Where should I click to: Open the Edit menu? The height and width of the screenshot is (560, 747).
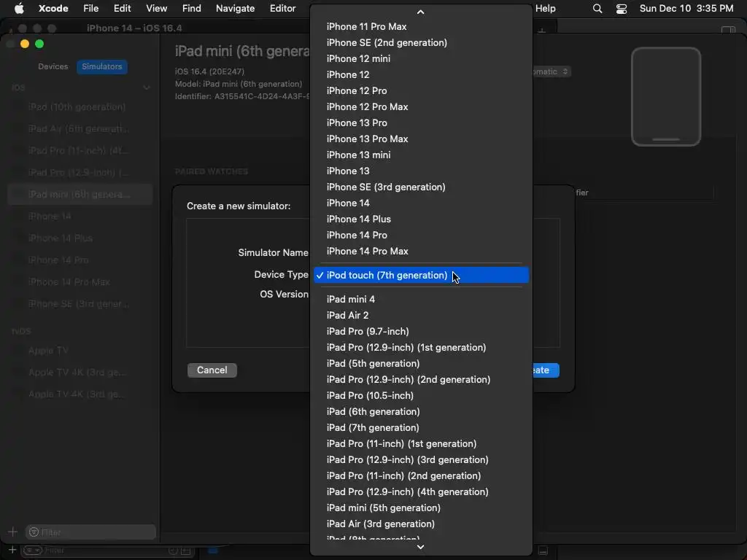tap(122, 9)
